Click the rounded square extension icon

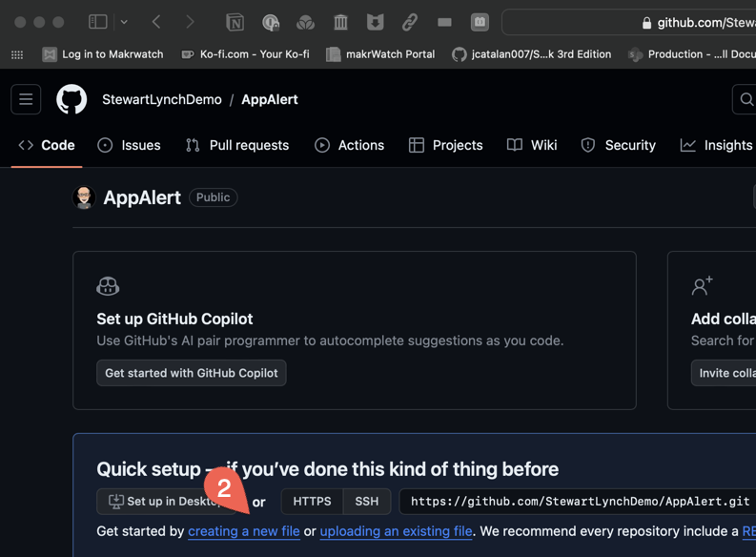[480, 22]
